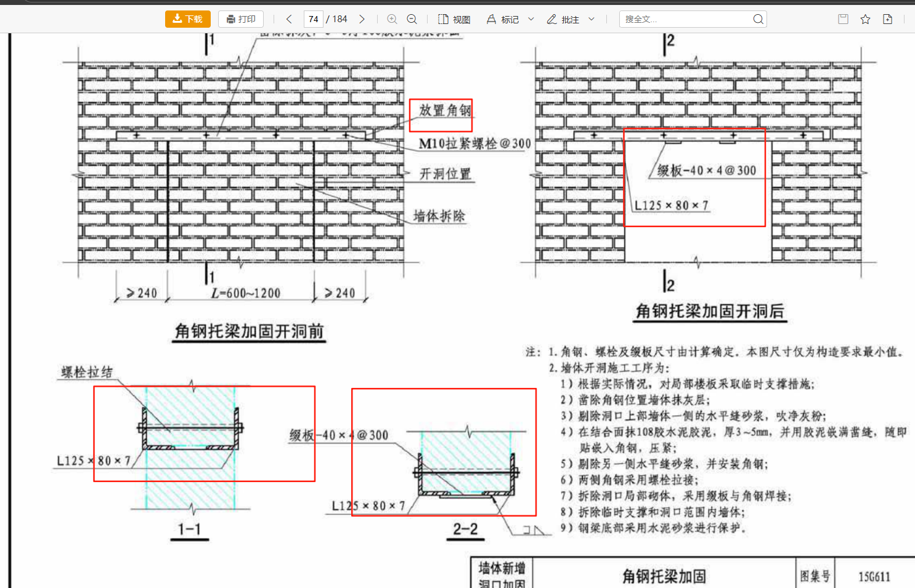
Task: Click note step 8) 拆除临时支撑和洞口范围内墙体
Action: (653, 512)
